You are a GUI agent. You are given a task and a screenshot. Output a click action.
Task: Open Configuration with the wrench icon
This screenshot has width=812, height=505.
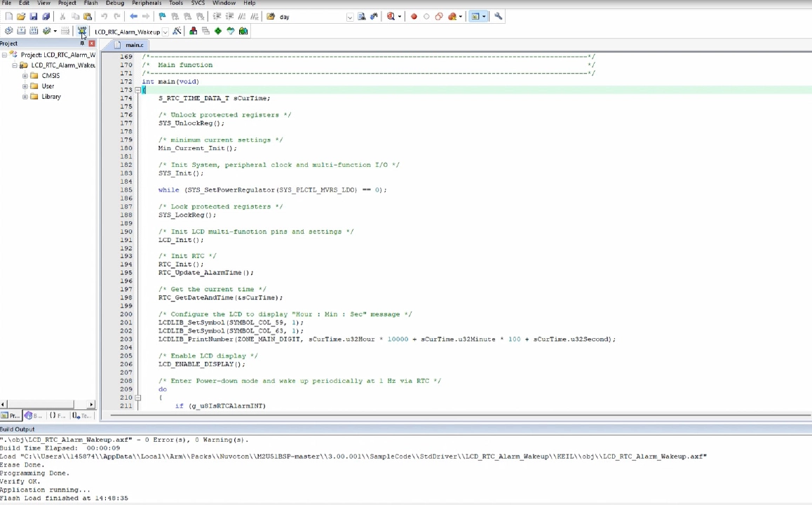[x=498, y=17]
